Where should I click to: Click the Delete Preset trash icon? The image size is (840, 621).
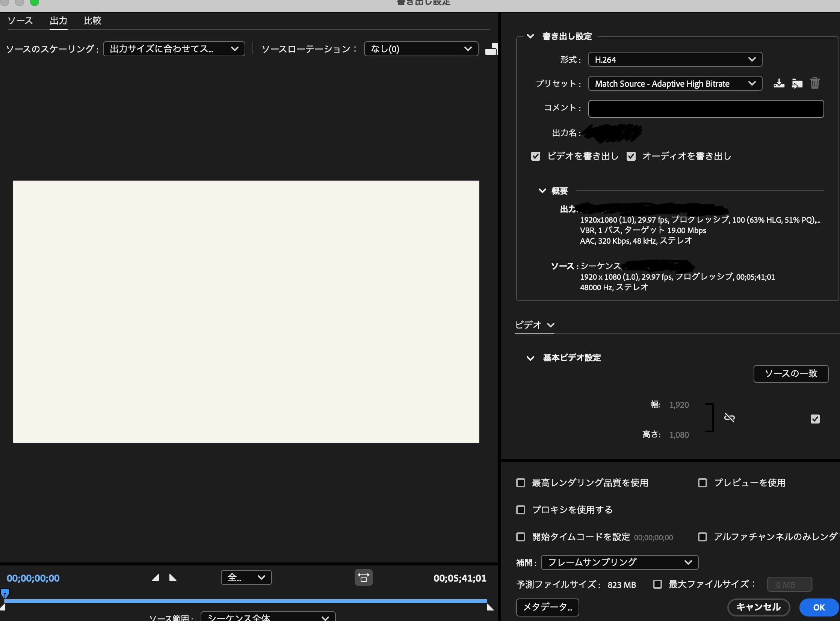pyautogui.click(x=814, y=83)
